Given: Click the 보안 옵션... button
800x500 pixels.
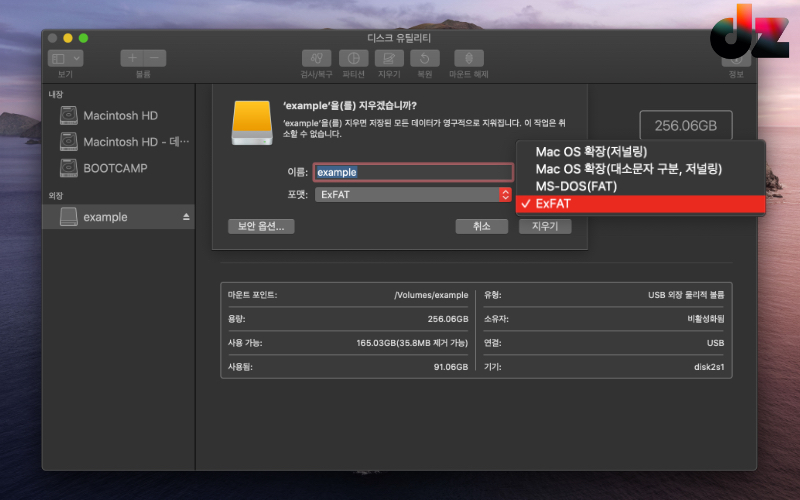Looking at the screenshot, I should [x=261, y=227].
